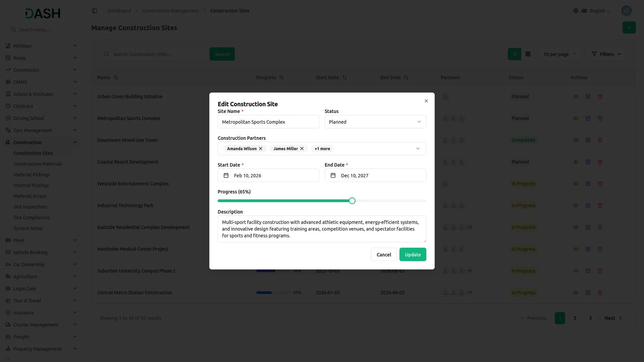Click the Update button
Image resolution: width=644 pixels, height=362 pixels.
[413, 254]
